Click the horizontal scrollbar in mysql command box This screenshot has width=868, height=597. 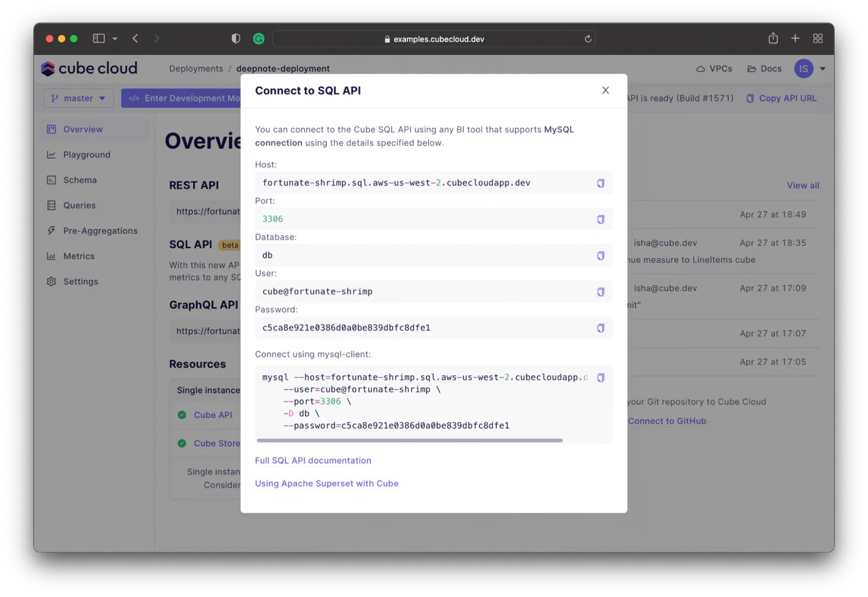click(x=410, y=440)
